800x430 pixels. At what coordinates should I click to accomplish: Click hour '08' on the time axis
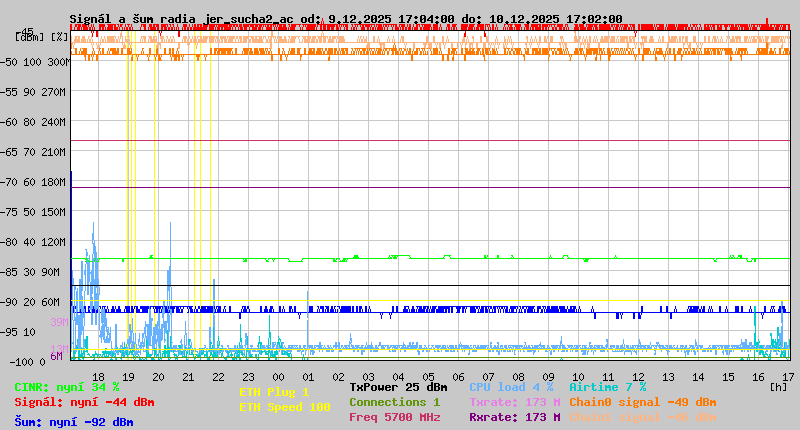point(518,377)
